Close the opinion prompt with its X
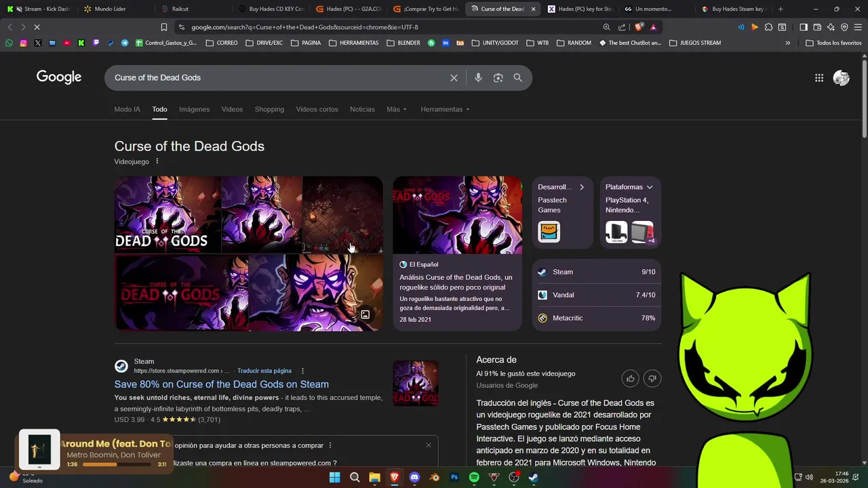 429,445
